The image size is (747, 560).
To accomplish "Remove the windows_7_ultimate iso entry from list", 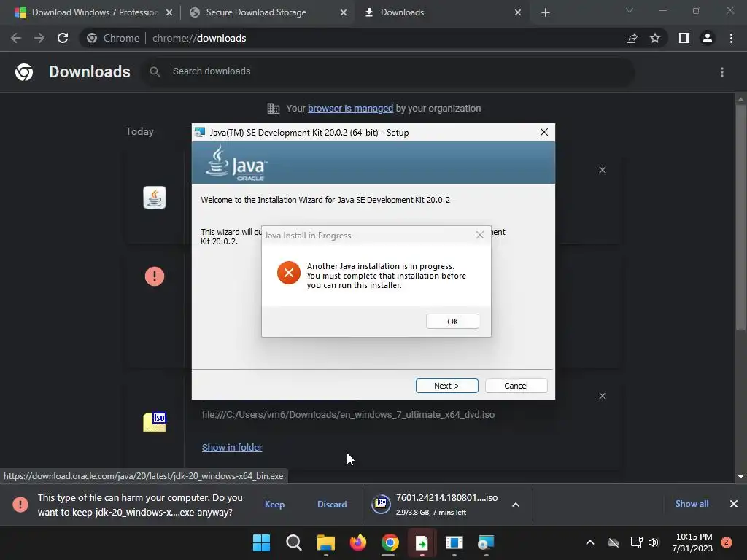I will tap(602, 396).
